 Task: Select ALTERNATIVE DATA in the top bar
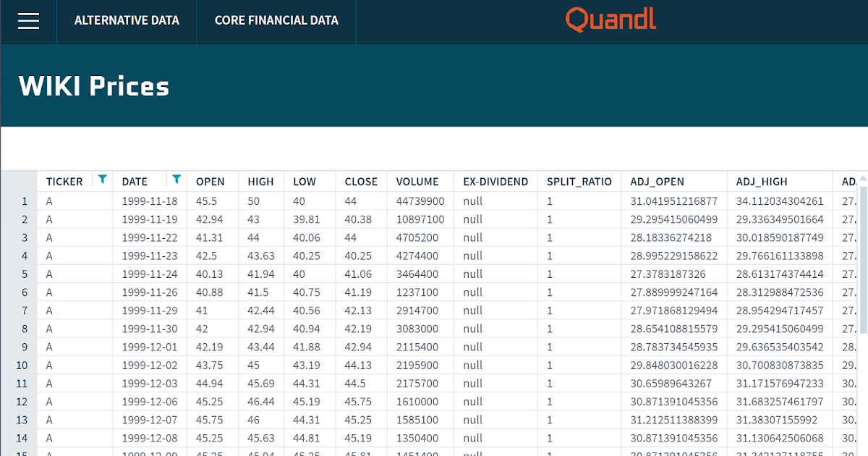[127, 21]
